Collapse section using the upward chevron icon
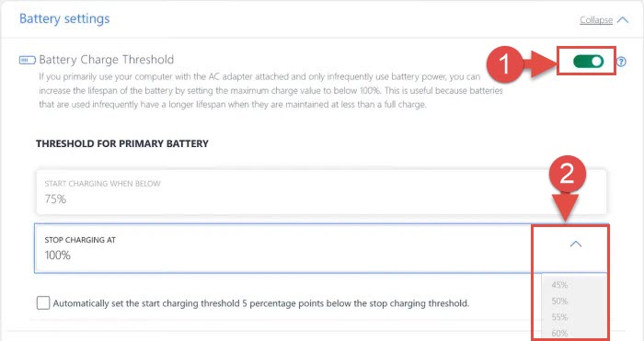Screen dimensions: 644x341 tap(623, 19)
